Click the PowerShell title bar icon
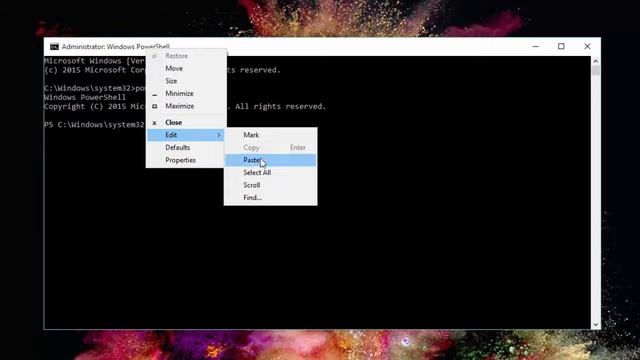This screenshot has height=360, width=640. tap(54, 47)
